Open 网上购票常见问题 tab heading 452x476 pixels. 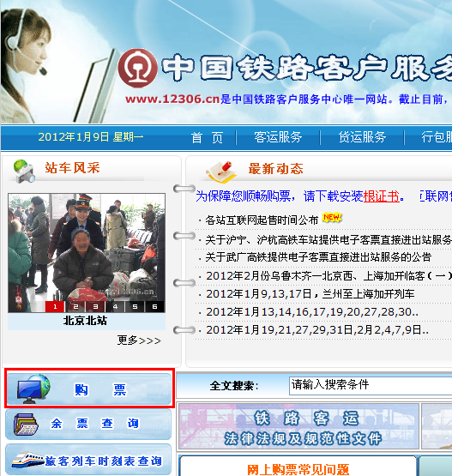click(x=298, y=469)
